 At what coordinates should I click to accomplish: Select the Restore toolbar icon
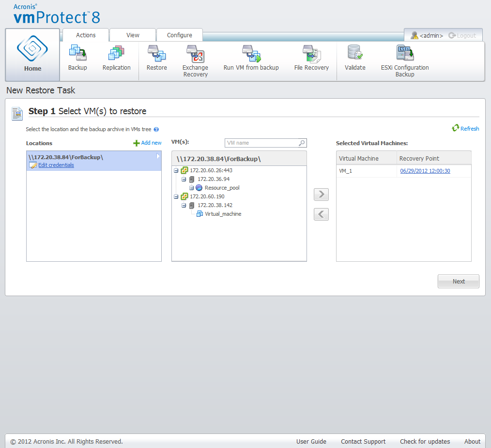(156, 53)
